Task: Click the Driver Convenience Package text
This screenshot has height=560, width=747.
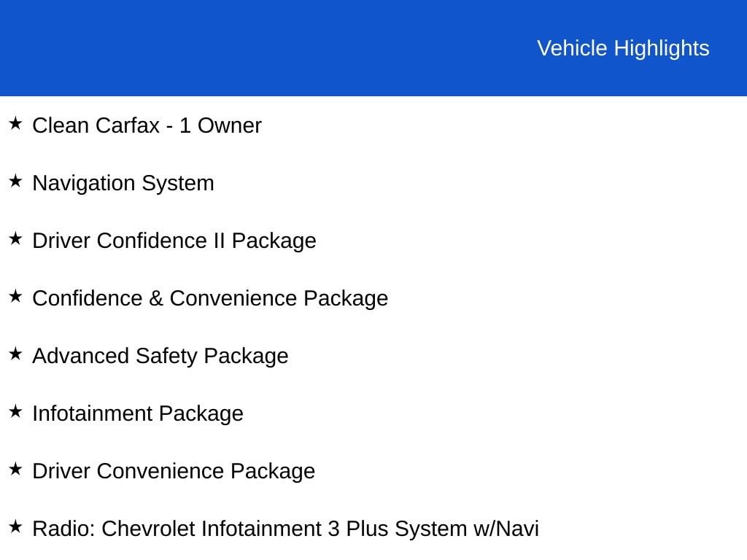Action: [174, 472]
